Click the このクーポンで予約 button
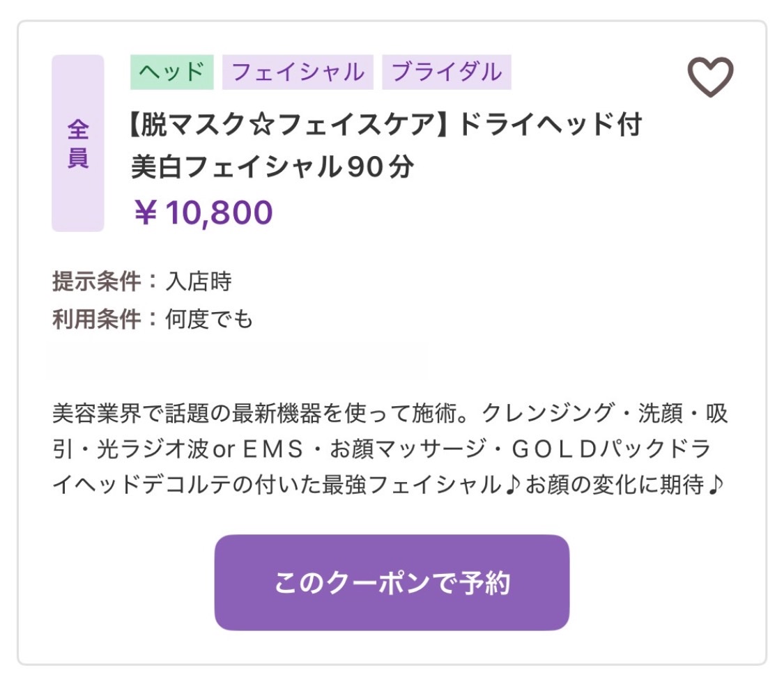Image resolution: width=784 pixels, height=684 pixels. 392,582
